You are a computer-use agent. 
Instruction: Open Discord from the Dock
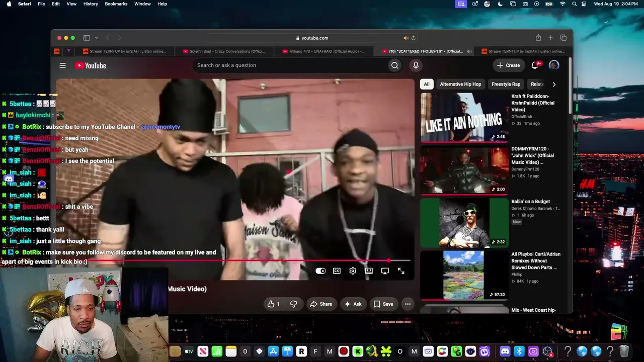tap(505, 351)
